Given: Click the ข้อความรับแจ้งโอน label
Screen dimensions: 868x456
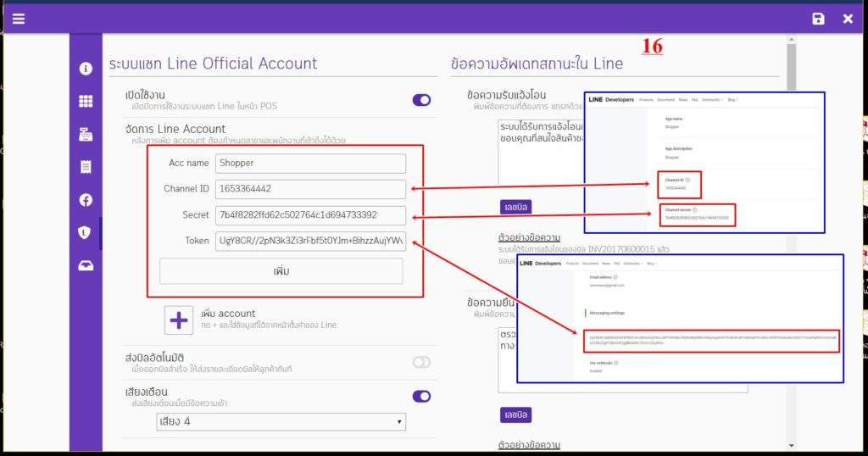Looking at the screenshot, I should point(507,95).
